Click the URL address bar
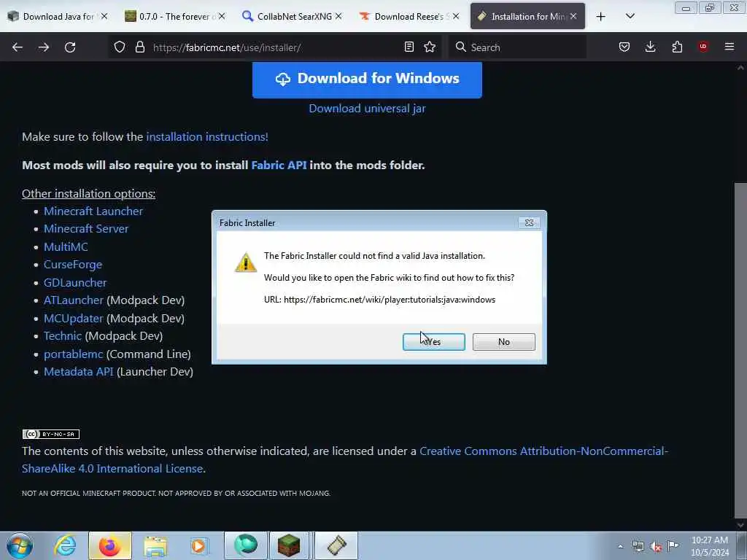The height and width of the screenshot is (560, 747). pyautogui.click(x=274, y=47)
